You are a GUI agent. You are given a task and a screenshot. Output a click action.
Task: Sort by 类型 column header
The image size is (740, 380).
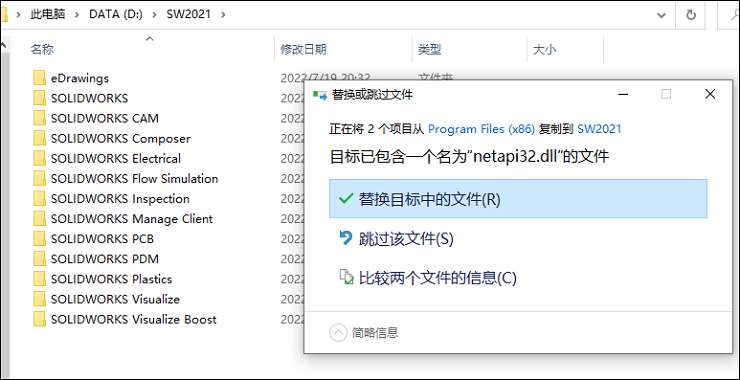(x=429, y=49)
